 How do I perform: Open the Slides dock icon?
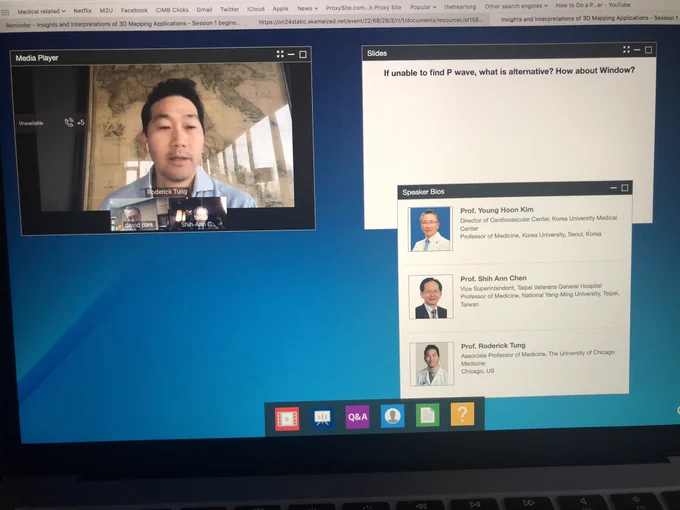[322, 418]
